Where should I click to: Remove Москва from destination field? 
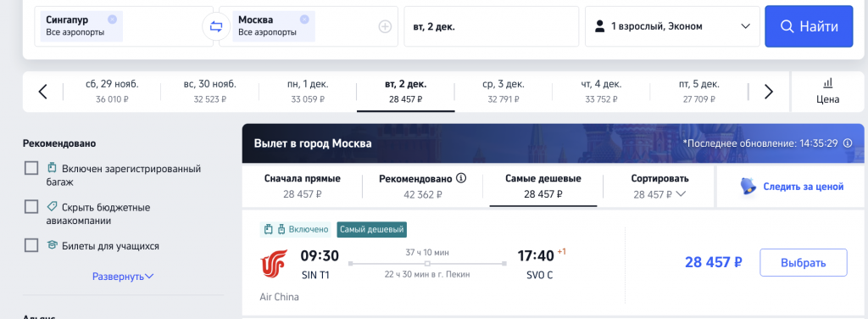(x=304, y=20)
